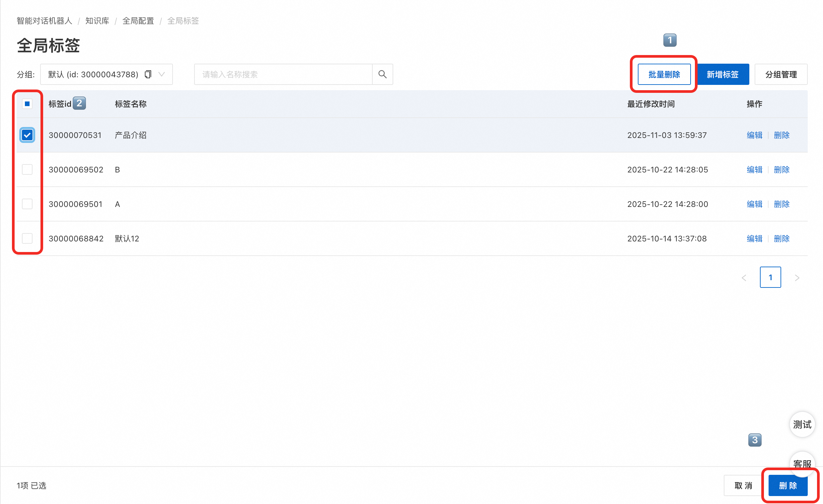Check the checkbox for tag B

pos(27,169)
